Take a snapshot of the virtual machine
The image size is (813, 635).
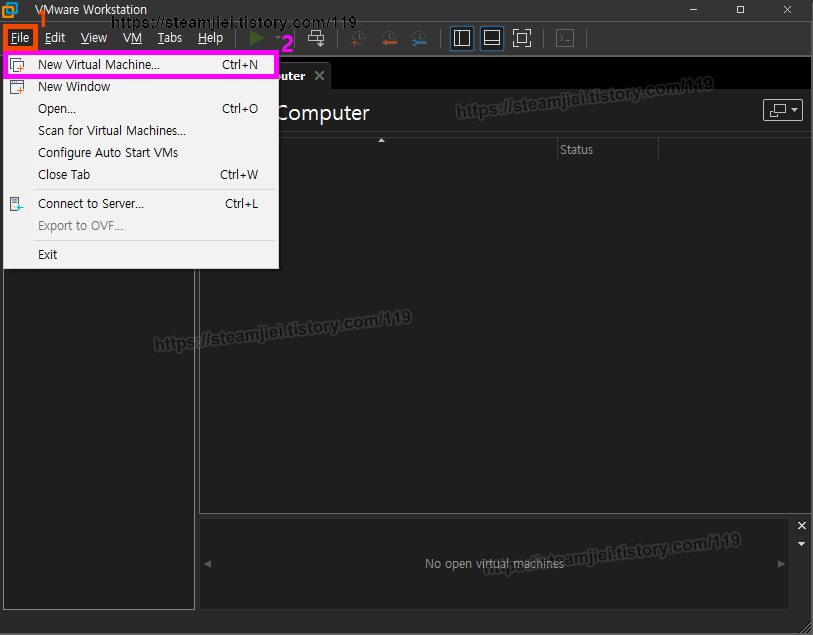[357, 38]
